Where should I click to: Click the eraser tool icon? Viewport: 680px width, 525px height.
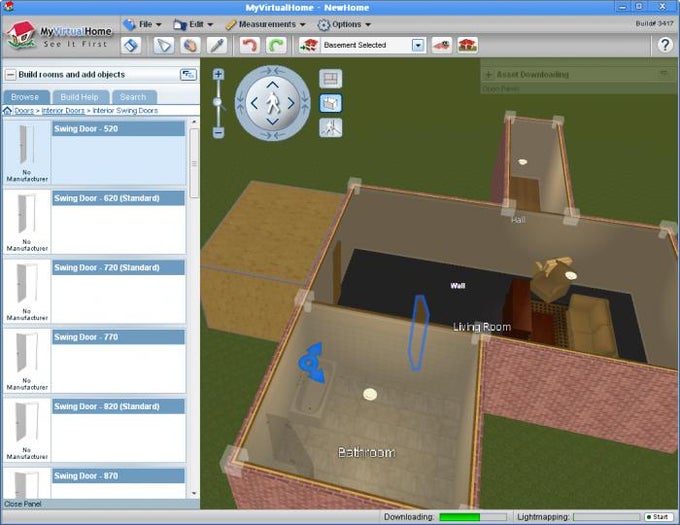(131, 45)
